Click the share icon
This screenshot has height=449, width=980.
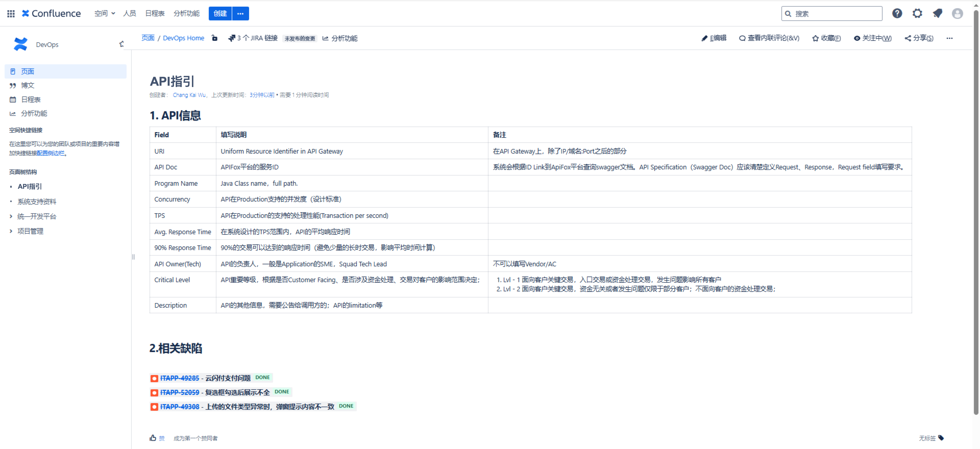(908, 39)
